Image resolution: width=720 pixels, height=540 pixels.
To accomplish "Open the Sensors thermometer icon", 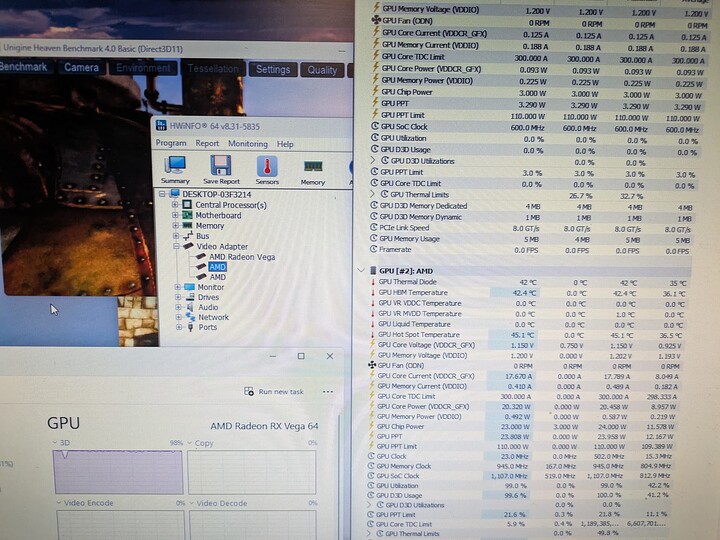I will point(267,168).
